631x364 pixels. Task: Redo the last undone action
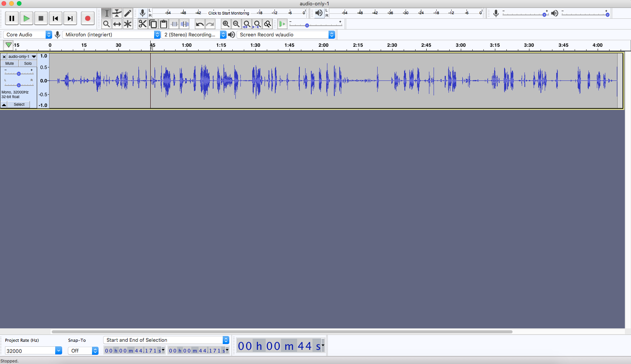coord(210,24)
